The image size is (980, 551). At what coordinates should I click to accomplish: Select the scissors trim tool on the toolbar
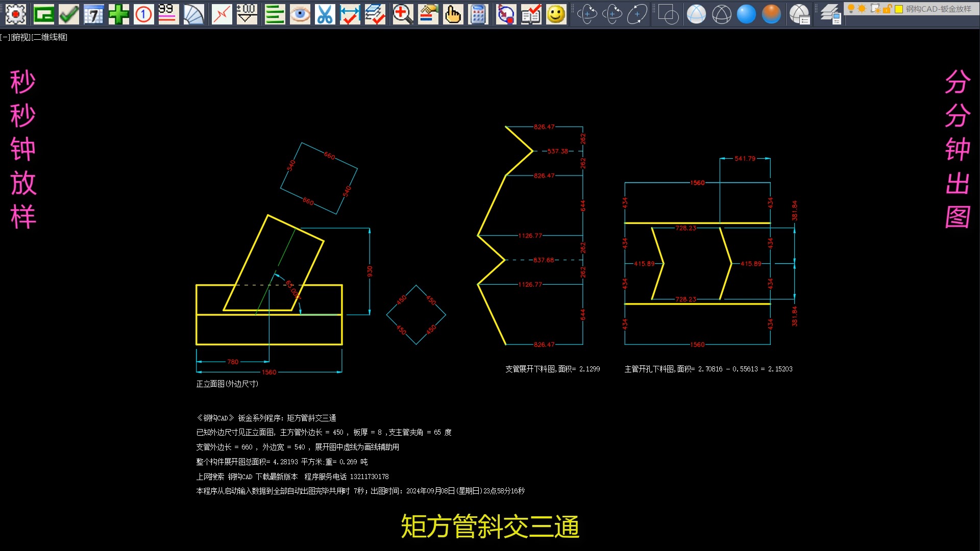326,14
